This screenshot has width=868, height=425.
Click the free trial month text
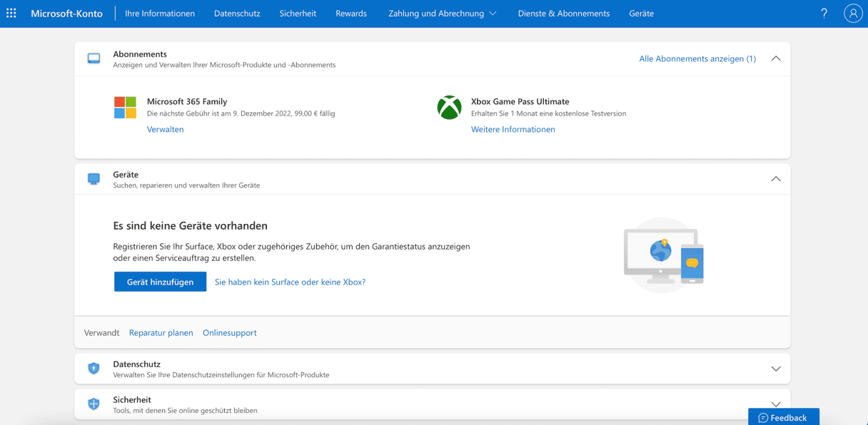[549, 113]
